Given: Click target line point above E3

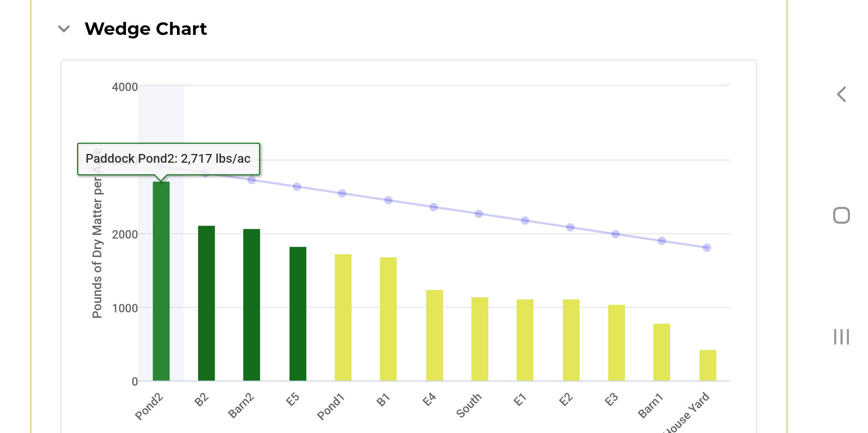Looking at the screenshot, I should coord(616,234).
